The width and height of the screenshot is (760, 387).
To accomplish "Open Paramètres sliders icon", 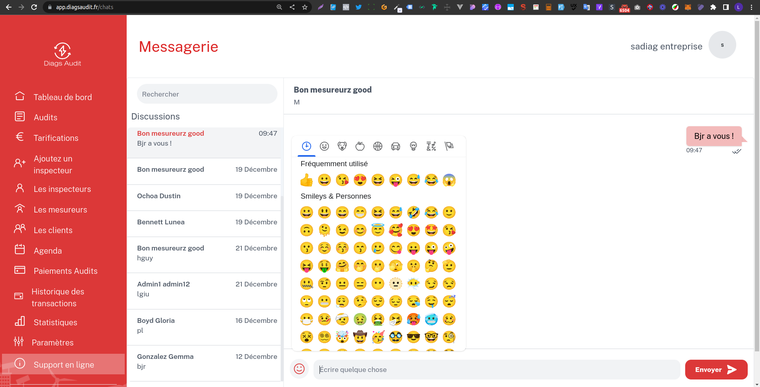I will click(18, 341).
